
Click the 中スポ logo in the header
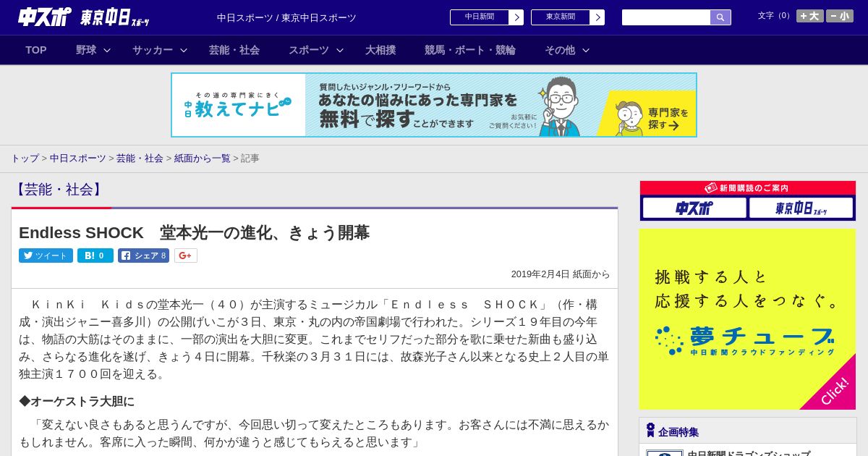(x=44, y=17)
